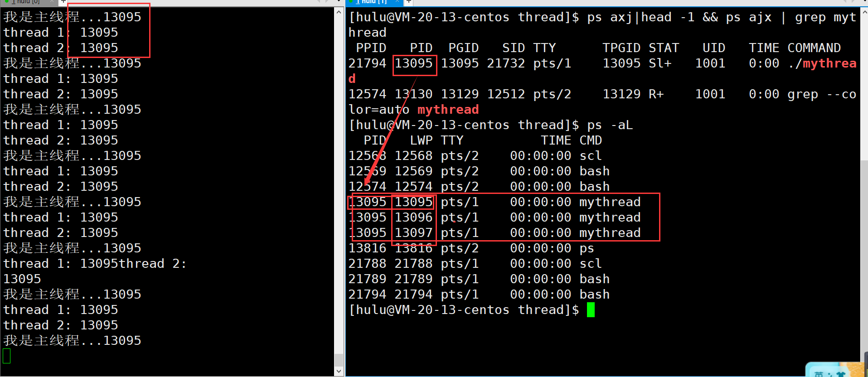Click the R+ process state
The height and width of the screenshot is (377, 868).
pyautogui.click(x=656, y=94)
